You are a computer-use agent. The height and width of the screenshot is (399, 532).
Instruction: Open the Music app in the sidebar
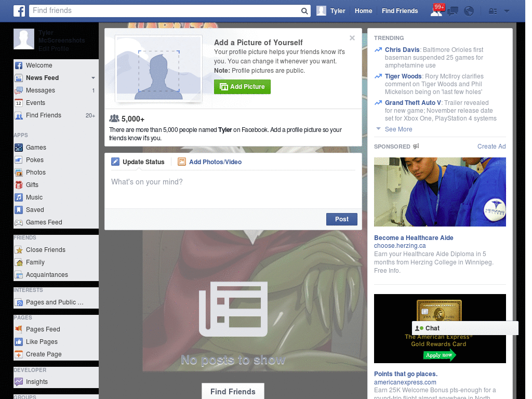coord(18,197)
